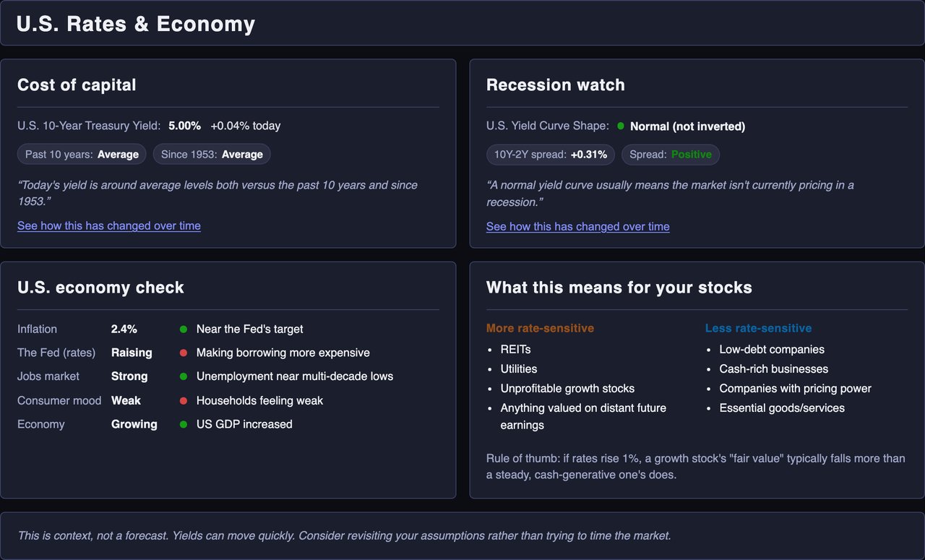Click the Raising value for The Fed
The width and height of the screenshot is (925, 560).
[x=132, y=353]
